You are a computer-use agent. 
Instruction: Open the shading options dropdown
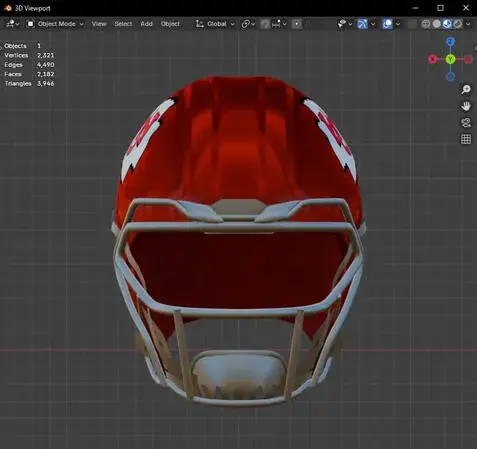468,24
